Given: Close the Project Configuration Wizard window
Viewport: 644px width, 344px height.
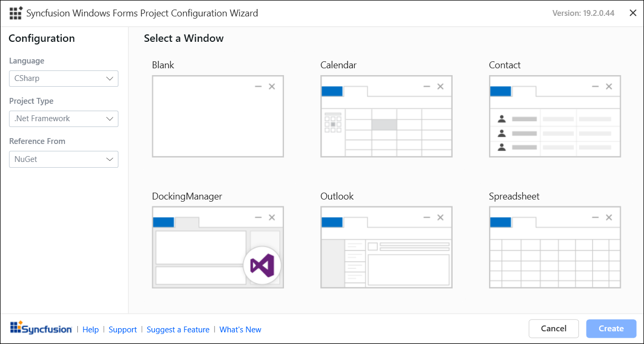Looking at the screenshot, I should 633,13.
